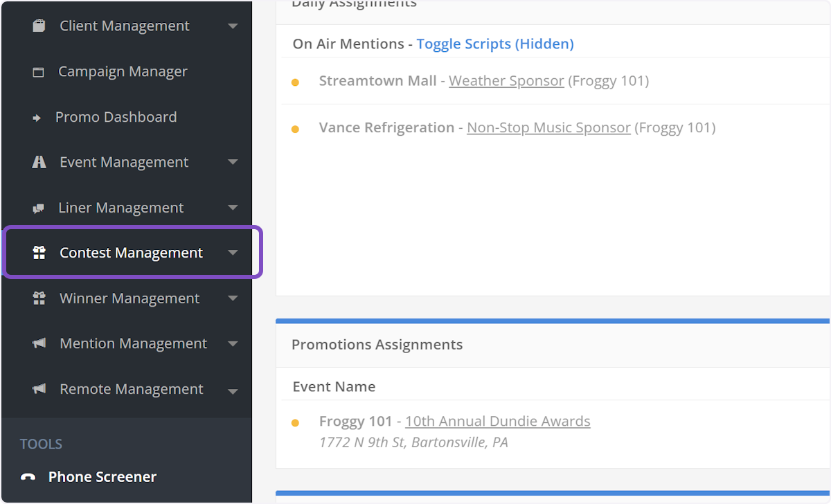831x504 pixels.
Task: Click the Campaign Manager calendar icon
Action: point(38,71)
